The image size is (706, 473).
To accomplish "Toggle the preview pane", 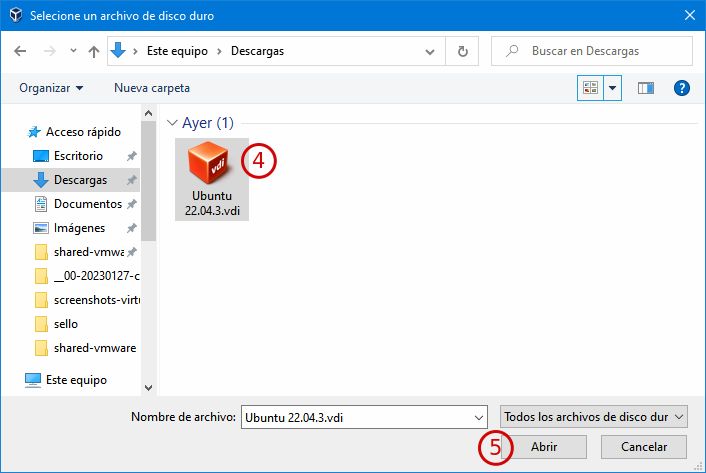I will [x=646, y=88].
